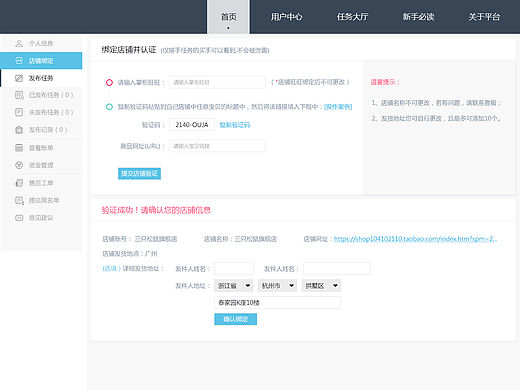Image resolution: width=520 pixels, height=390 pixels.
Task: Go to 用户中心 in top navigation
Action: tap(286, 17)
